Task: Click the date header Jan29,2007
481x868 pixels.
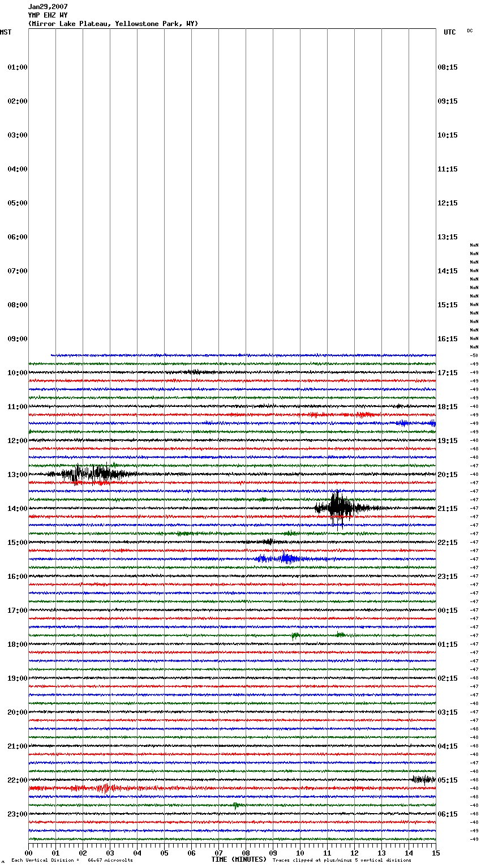Action: coord(48,7)
